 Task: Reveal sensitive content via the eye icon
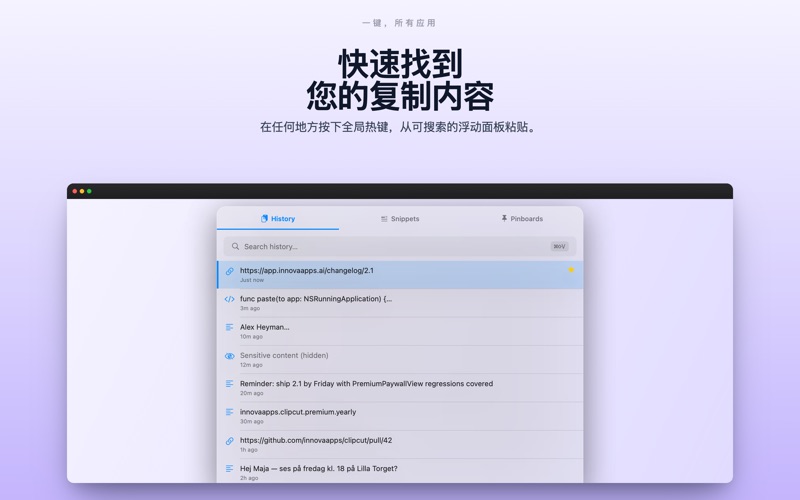pyautogui.click(x=230, y=356)
